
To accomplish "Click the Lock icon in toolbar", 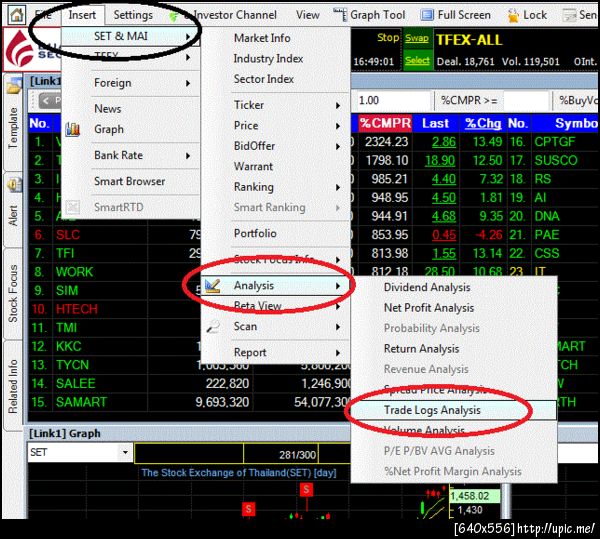I will pyautogui.click(x=513, y=16).
